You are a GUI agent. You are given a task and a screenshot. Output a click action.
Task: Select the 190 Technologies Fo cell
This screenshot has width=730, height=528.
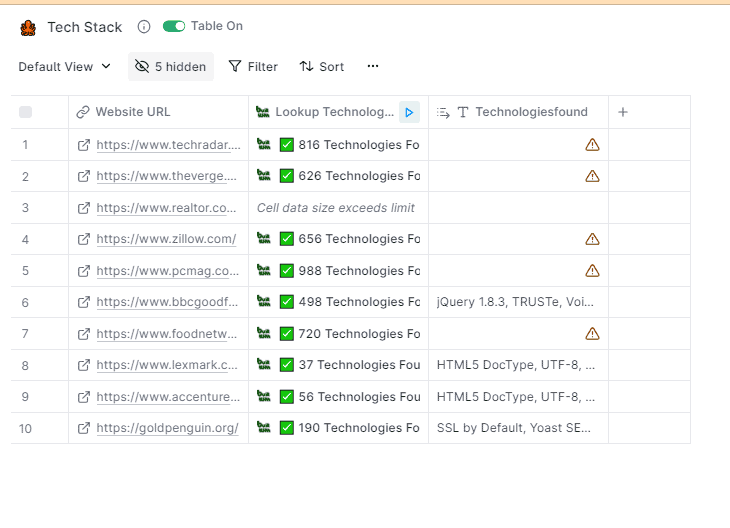click(x=338, y=428)
